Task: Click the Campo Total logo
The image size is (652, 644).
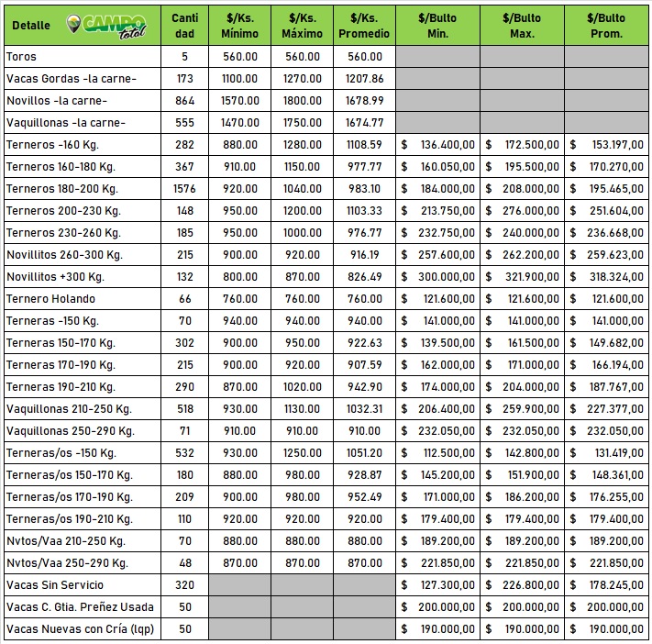Action: tap(106, 26)
